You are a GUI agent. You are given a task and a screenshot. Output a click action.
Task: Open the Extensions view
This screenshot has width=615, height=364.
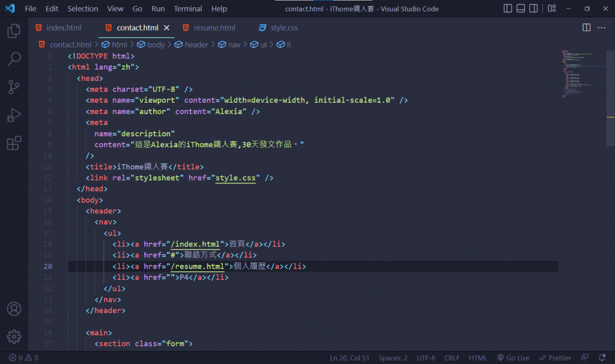pos(14,143)
